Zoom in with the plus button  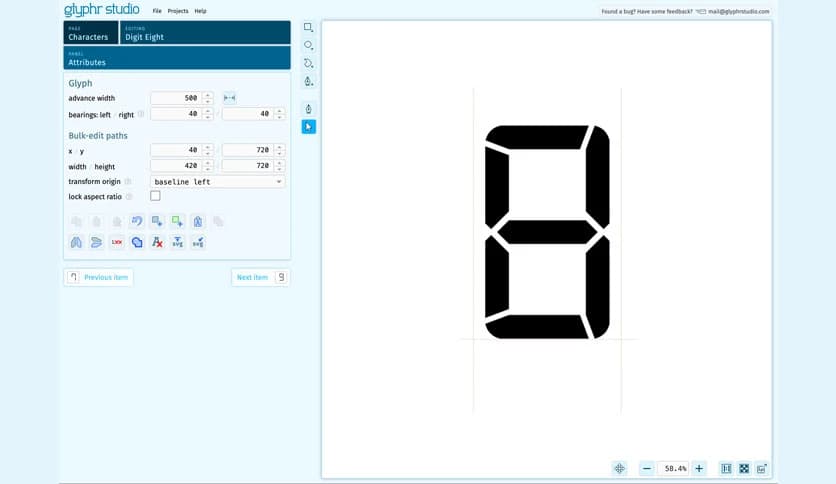coord(699,469)
